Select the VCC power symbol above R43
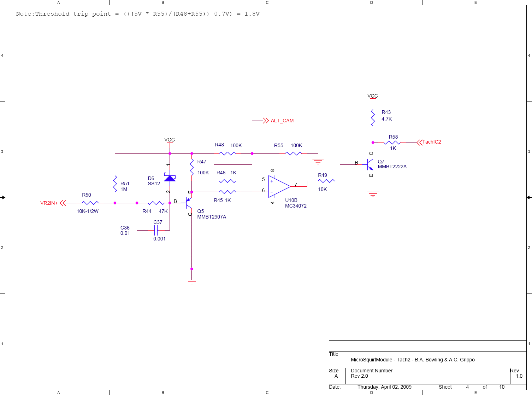Viewport: 532px width, 395px height. click(x=373, y=96)
